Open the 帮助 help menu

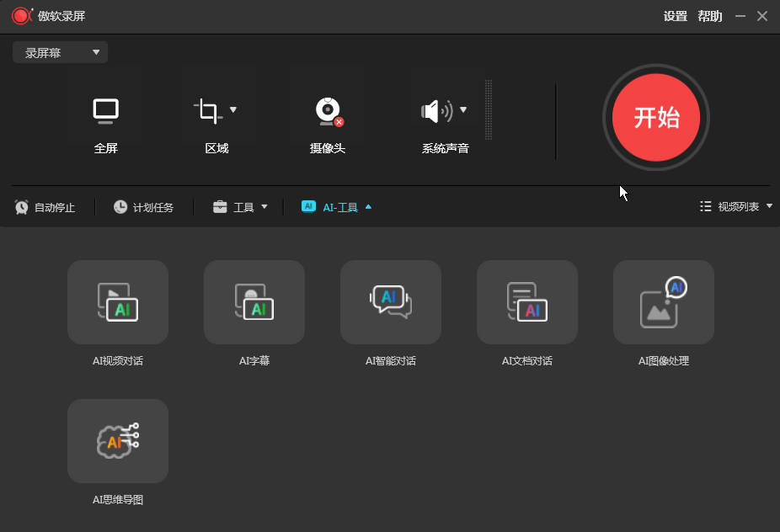pyautogui.click(x=709, y=16)
